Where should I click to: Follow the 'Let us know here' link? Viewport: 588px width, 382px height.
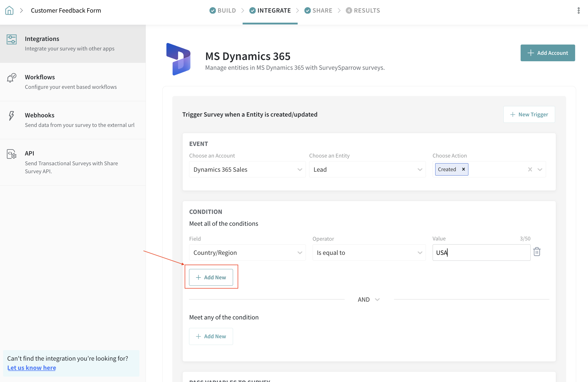[x=32, y=368]
